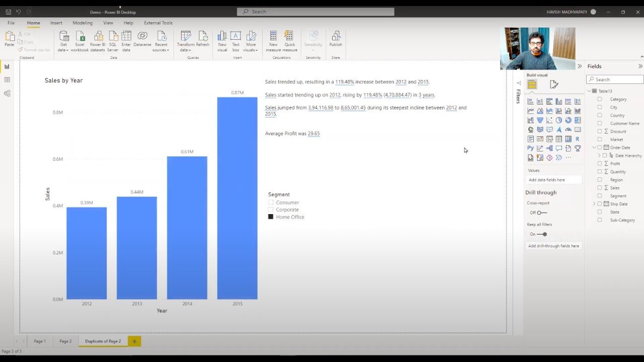Screen dimensions: 644x362
Task: Get more visuals ellipsis
Action: point(568,157)
